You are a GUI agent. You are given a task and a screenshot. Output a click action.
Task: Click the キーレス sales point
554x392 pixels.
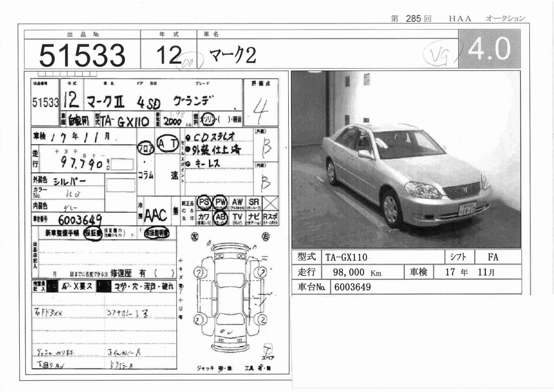click(207, 163)
